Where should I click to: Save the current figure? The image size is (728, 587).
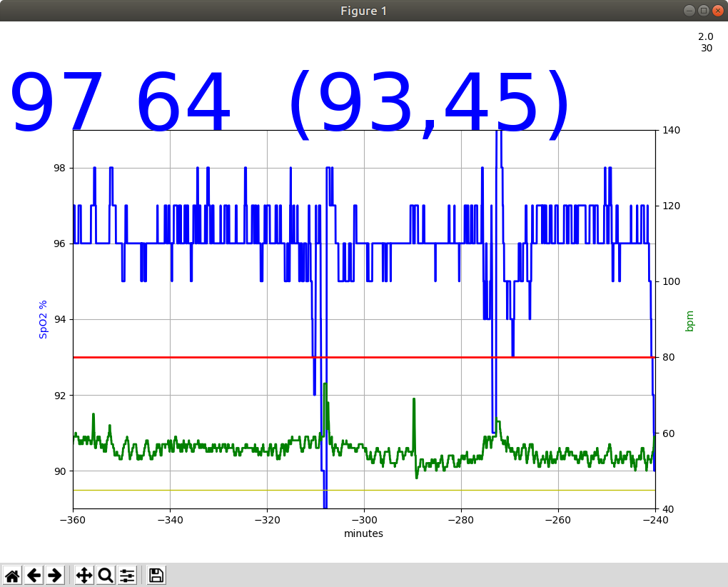pos(155,574)
